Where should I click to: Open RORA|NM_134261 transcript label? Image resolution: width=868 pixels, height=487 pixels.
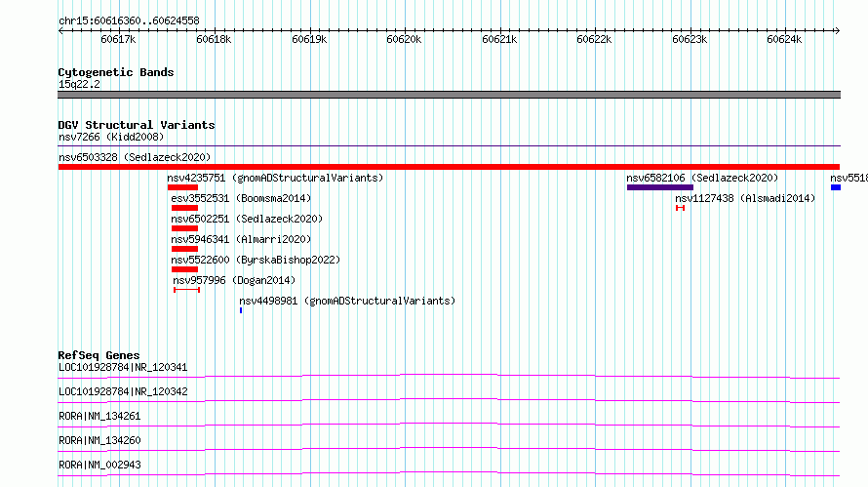coord(99,416)
